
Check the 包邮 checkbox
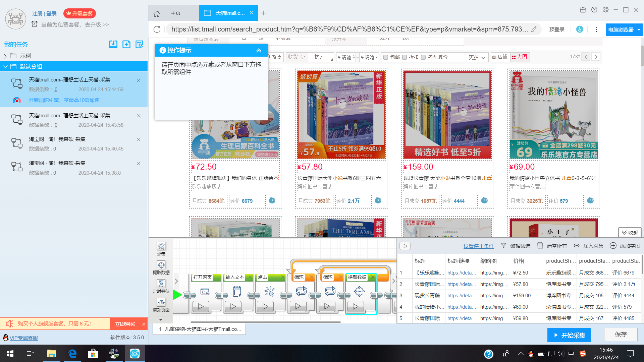pos(386,57)
